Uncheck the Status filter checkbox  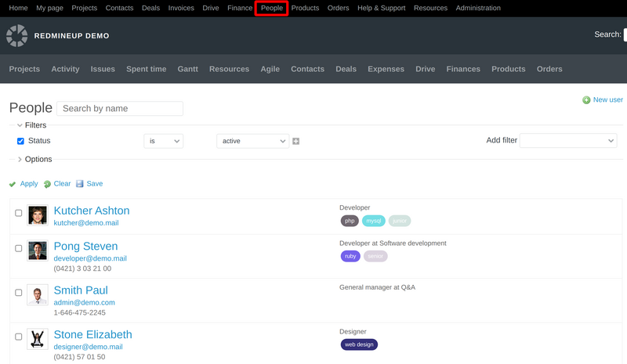click(x=21, y=141)
